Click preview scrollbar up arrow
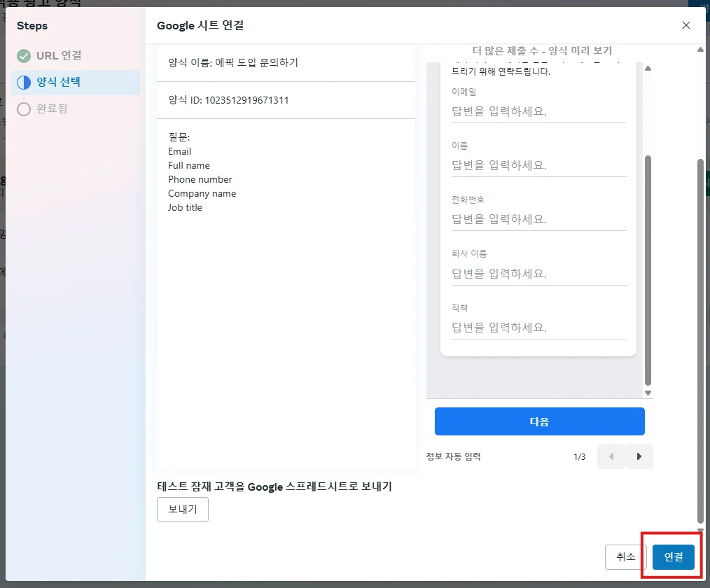Image resolution: width=710 pixels, height=588 pixels. coord(648,69)
